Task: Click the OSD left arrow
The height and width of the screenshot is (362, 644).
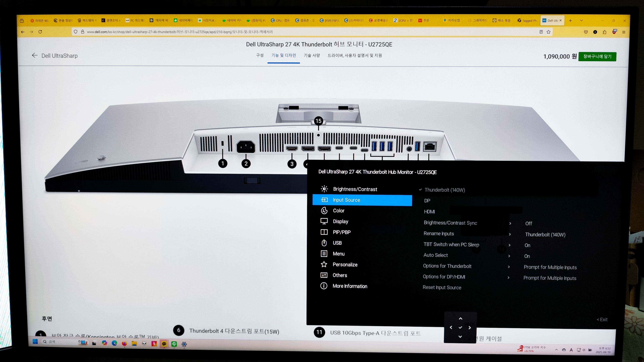Action: 451,327
